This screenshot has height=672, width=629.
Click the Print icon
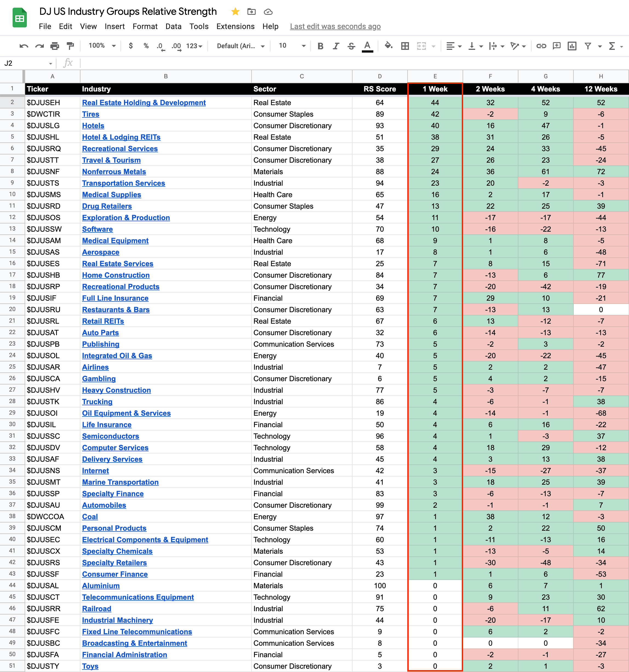[x=55, y=46]
